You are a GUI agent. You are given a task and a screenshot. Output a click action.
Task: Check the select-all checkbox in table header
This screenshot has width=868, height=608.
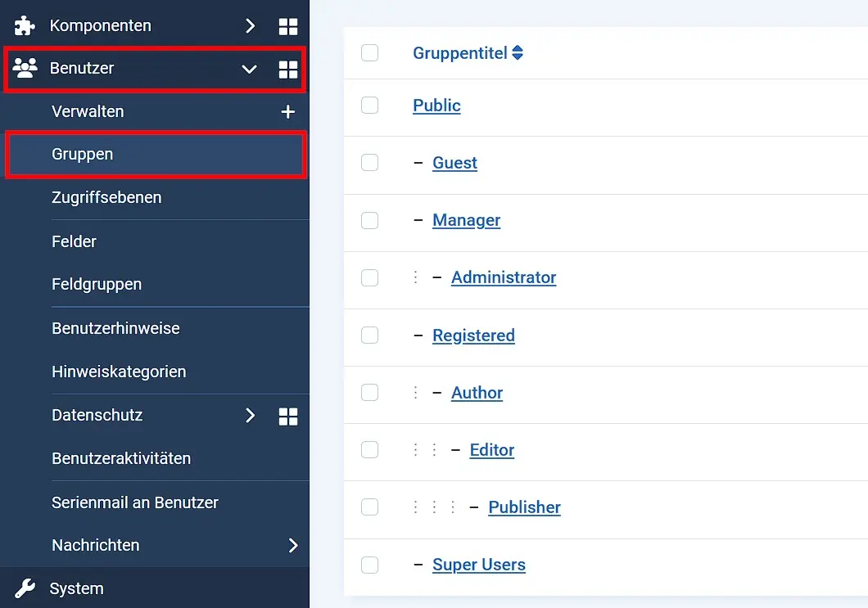tap(369, 52)
